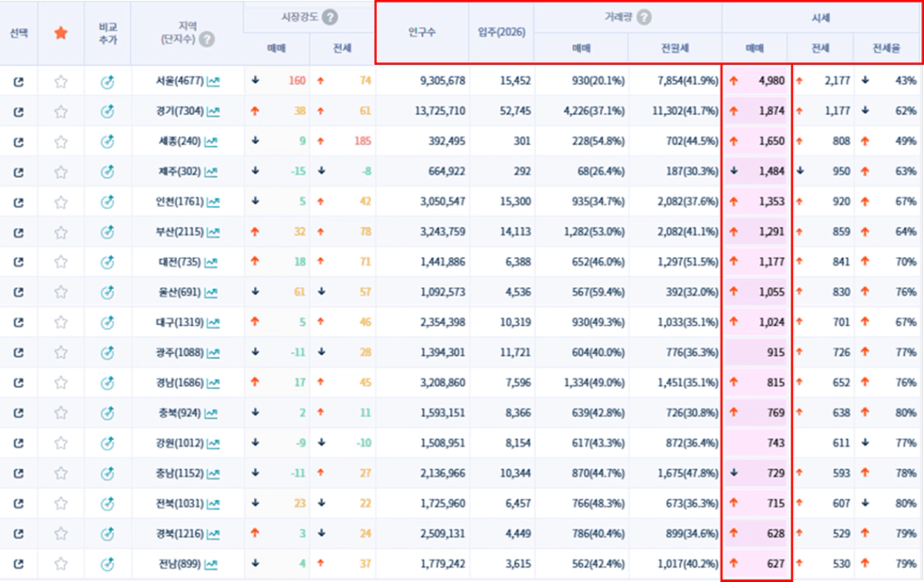The image size is (924, 582).
Task: Select the highlighted 4,980 매매 price cell for 서울
Action: pos(756,82)
